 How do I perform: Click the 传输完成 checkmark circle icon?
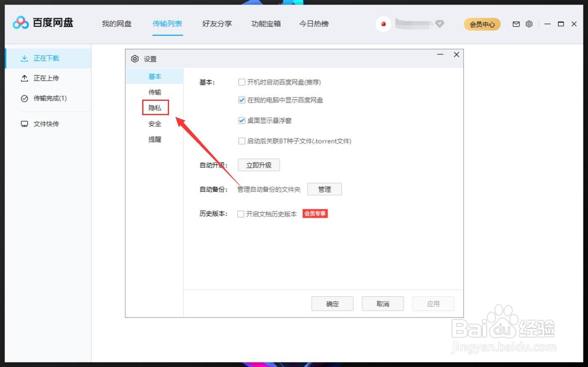click(x=24, y=98)
